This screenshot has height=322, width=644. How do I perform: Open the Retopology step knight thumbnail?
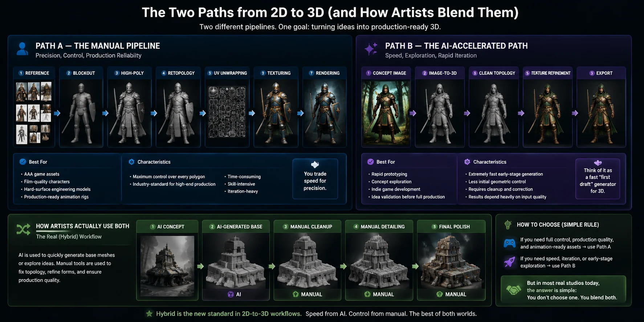(178, 113)
